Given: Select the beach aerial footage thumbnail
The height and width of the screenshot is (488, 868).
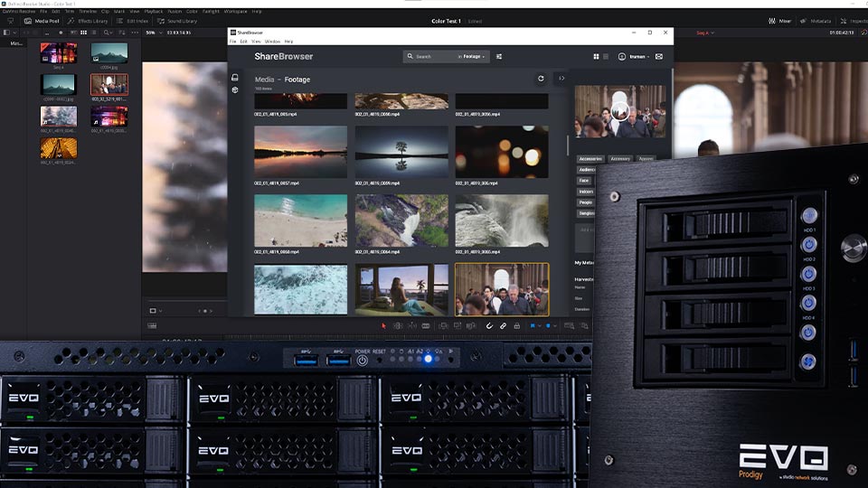Looking at the screenshot, I should click(x=300, y=221).
